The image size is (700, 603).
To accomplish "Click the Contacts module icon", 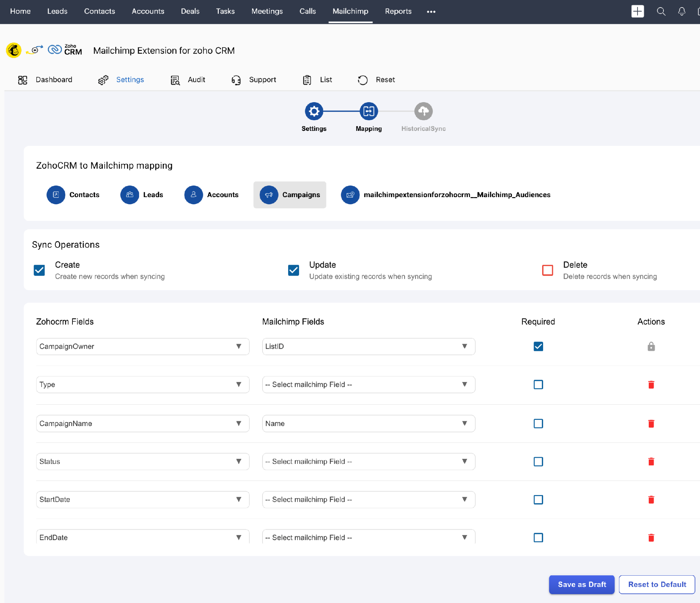I will pos(56,195).
